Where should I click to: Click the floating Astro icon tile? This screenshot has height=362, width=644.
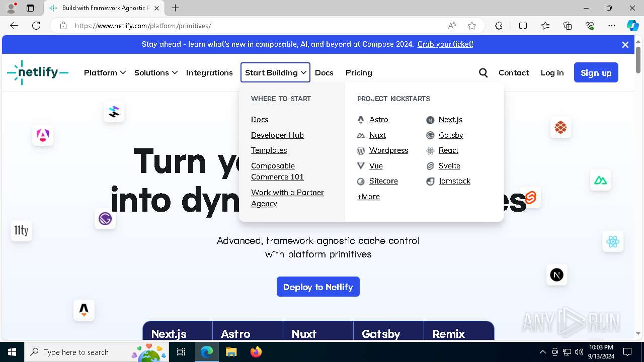(x=84, y=310)
